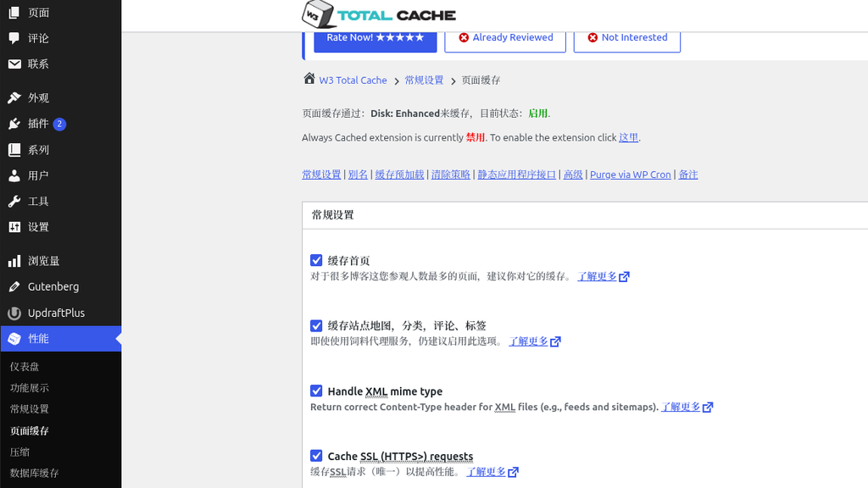Click 了解更多 link for Handle XML mime type
This screenshot has height=488, width=868.
[x=681, y=407]
